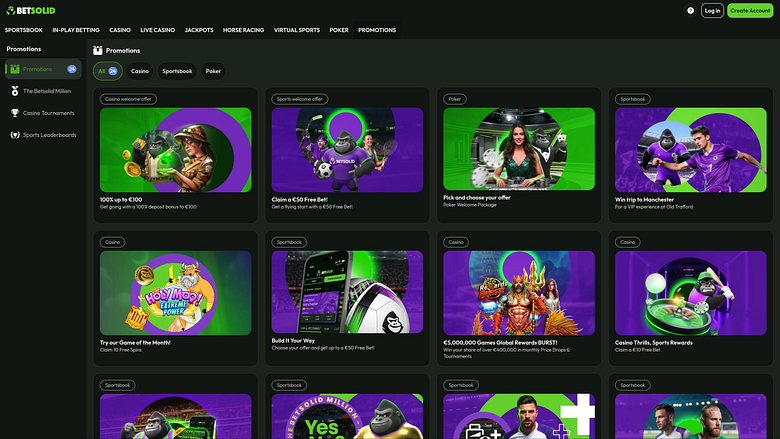Click the 'Sports welcome offer' tag
Viewport: 780px width, 439px height.
(299, 99)
